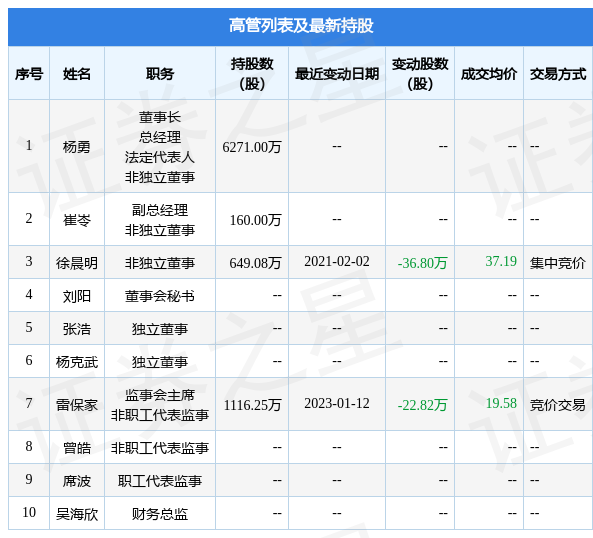Select executive name 杨勇
593x538 pixels.
click(77, 147)
